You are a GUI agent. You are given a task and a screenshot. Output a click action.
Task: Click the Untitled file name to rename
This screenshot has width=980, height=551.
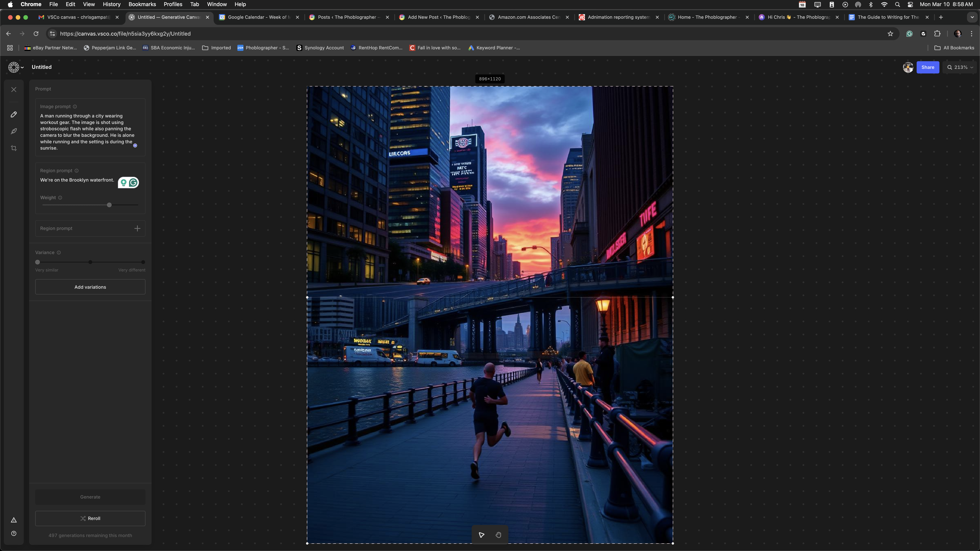42,67
